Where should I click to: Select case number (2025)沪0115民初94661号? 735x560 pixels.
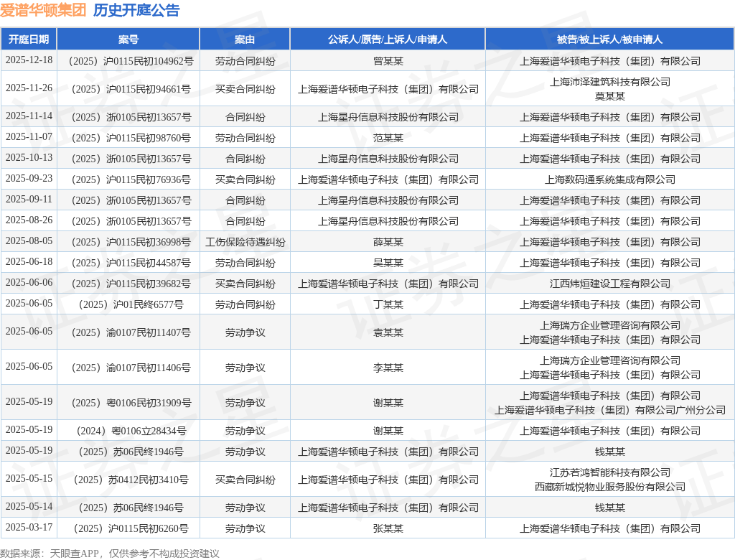128,89
